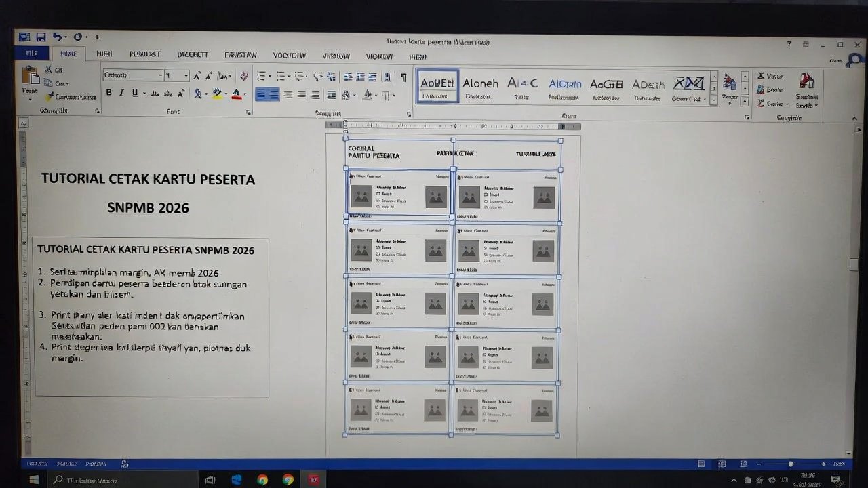Toggle Italic formatting

point(122,94)
